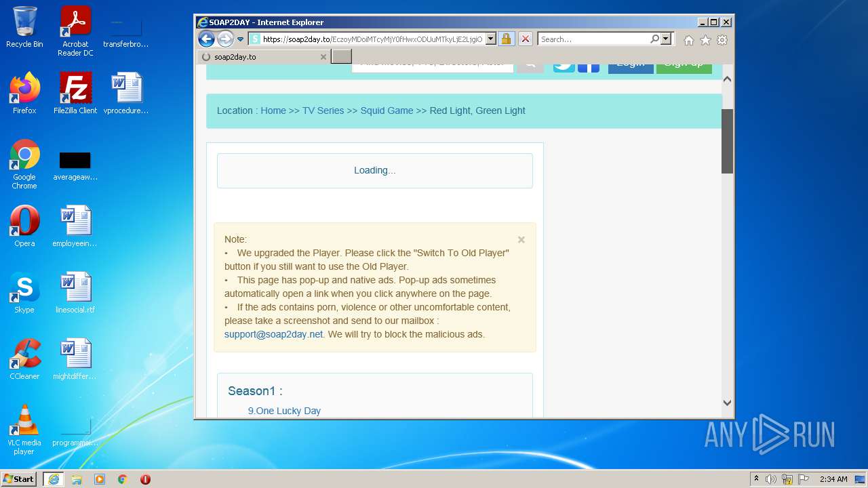The height and width of the screenshot is (488, 868).
Task: Click the Twitter icon on the page
Action: point(564,67)
